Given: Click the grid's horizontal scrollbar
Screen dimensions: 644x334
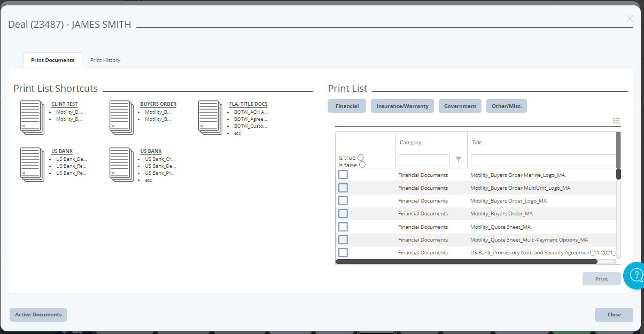Looking at the screenshot, I should [x=466, y=262].
